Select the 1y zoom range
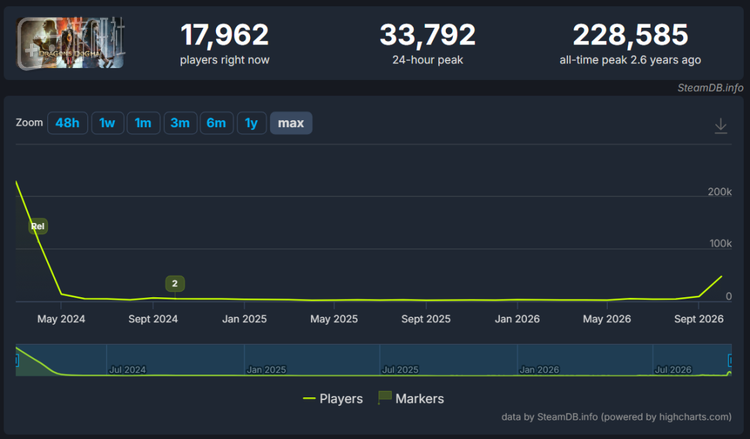 (x=252, y=123)
